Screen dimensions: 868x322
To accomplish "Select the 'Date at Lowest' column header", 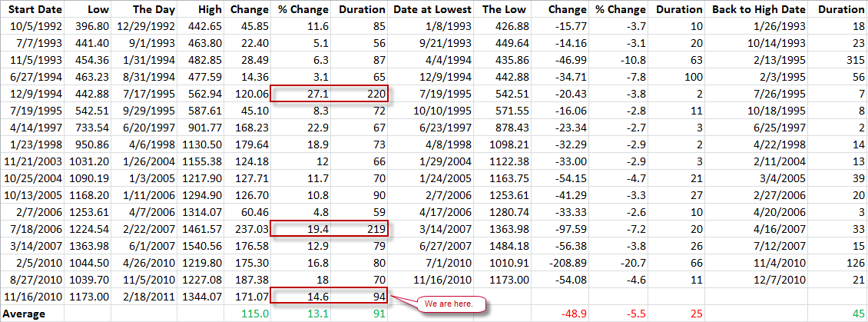I will 433,9.
